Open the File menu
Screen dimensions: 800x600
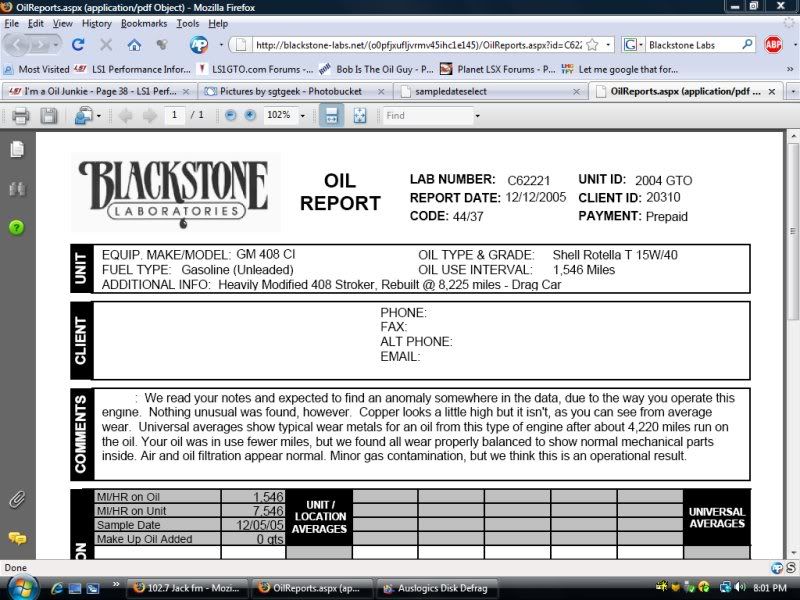11,23
